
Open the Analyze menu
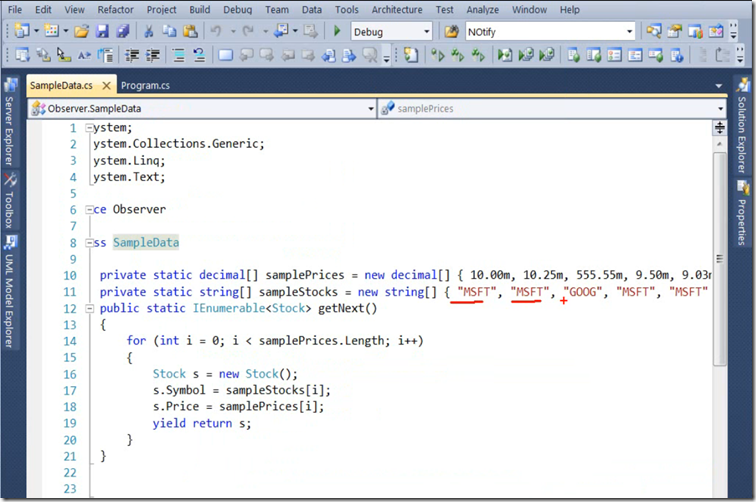click(483, 10)
